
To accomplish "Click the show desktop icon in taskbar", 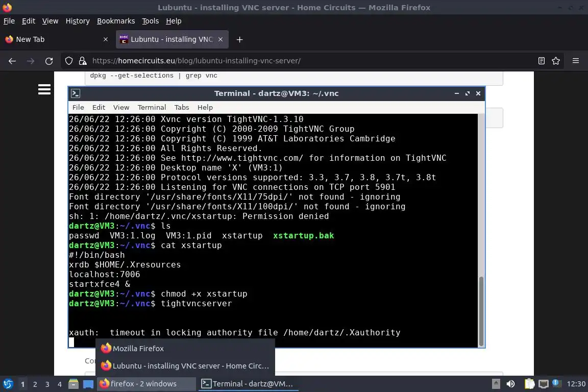I will tap(88, 384).
